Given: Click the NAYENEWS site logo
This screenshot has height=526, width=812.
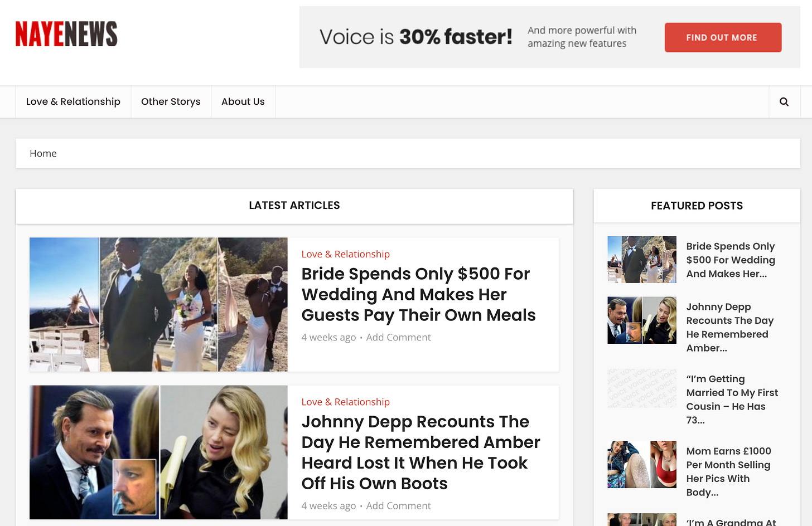Looking at the screenshot, I should (x=66, y=34).
